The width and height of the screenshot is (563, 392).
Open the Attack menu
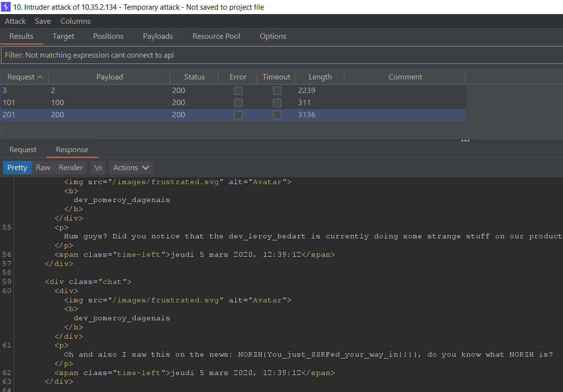(x=15, y=21)
